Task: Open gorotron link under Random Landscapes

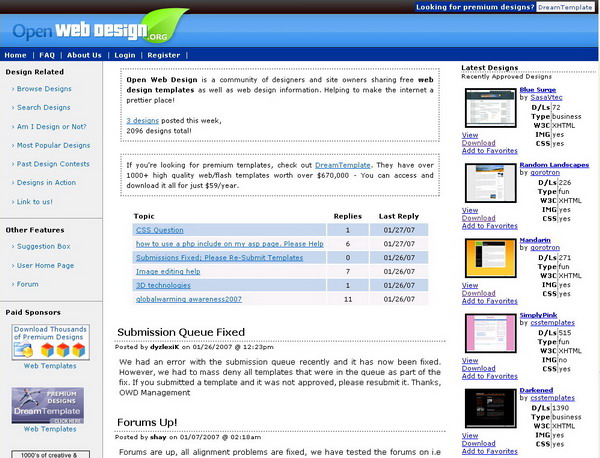Action: (x=545, y=173)
